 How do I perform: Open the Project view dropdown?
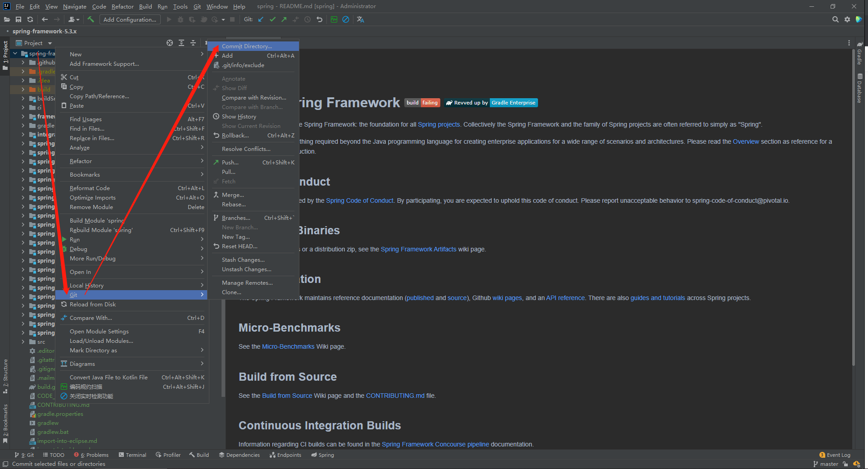pyautogui.click(x=34, y=43)
